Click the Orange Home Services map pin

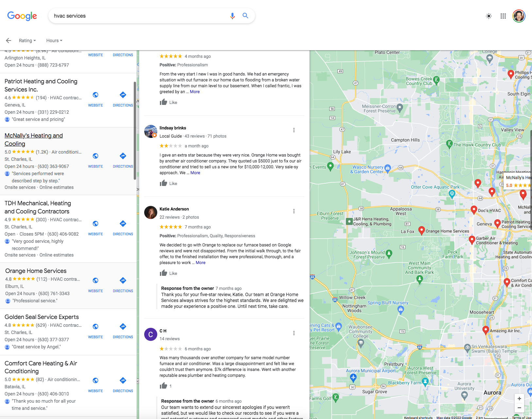421,230
